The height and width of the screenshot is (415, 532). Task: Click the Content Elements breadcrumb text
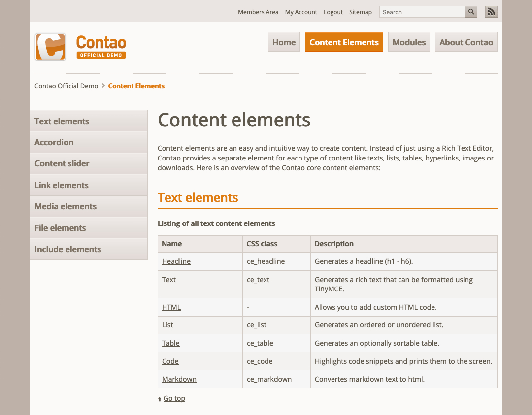click(136, 86)
